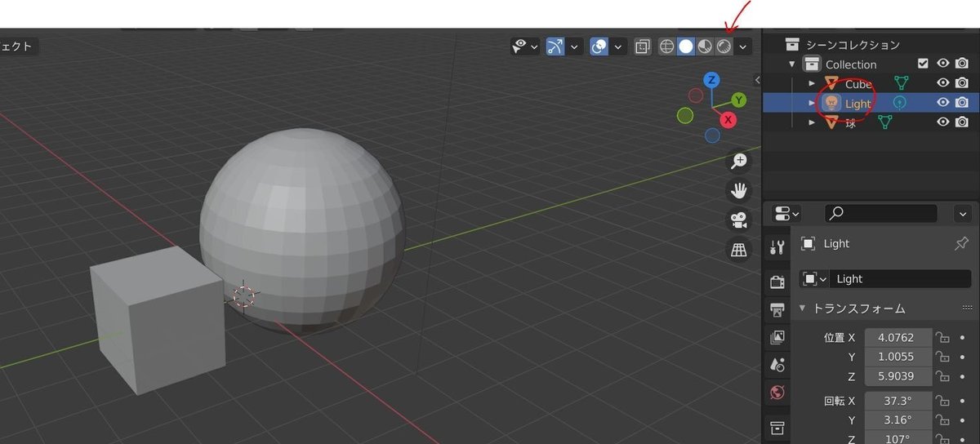The image size is (980, 444).
Task: Expand the Light item in outliner
Action: pyautogui.click(x=811, y=103)
